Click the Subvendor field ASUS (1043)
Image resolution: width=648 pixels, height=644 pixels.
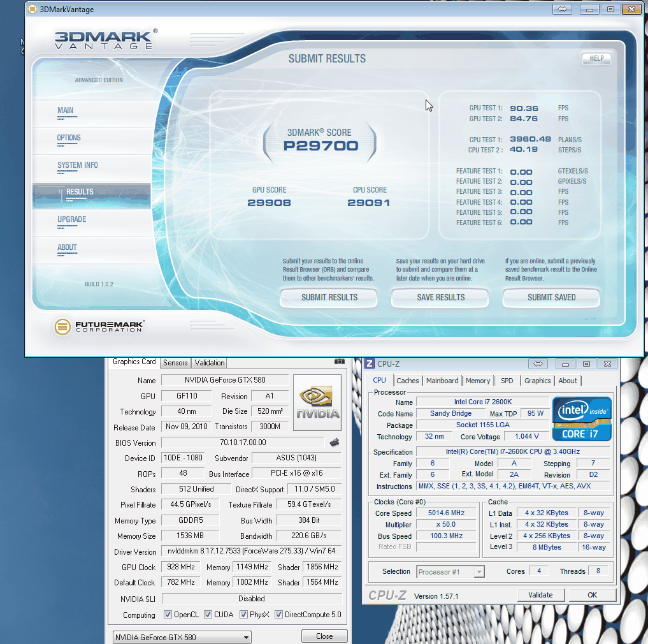(296, 458)
